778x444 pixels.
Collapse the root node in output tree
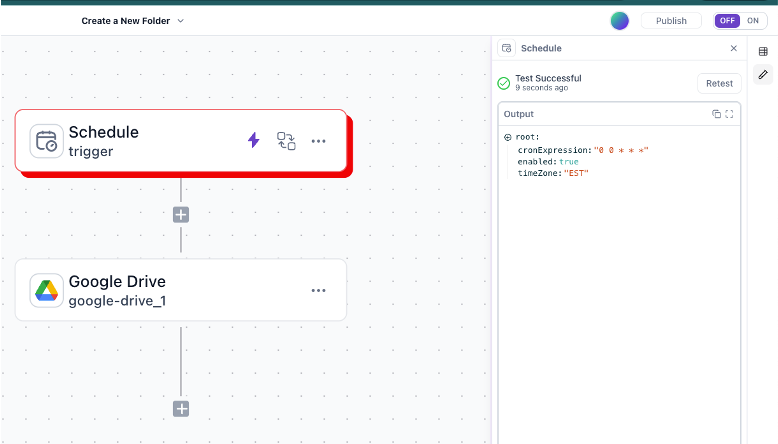coord(508,137)
